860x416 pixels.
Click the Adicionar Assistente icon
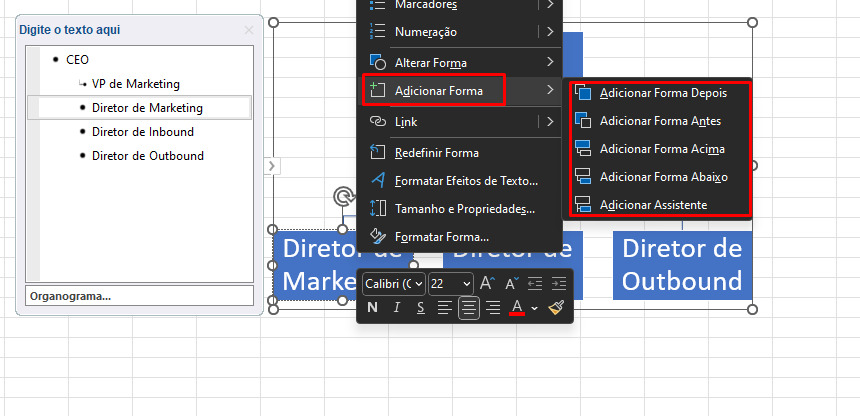pyautogui.click(x=582, y=205)
